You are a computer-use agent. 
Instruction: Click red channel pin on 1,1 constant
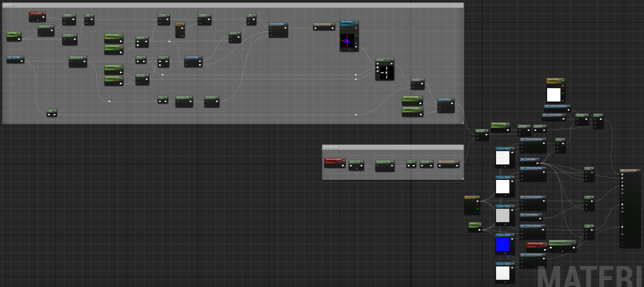[x=182, y=32]
